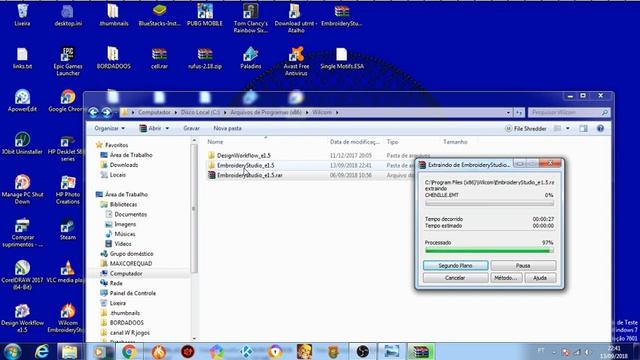The width and height of the screenshot is (640, 360).
Task: Expand Disco Local (C:) breadcrumb arrow
Action: [x=225, y=112]
